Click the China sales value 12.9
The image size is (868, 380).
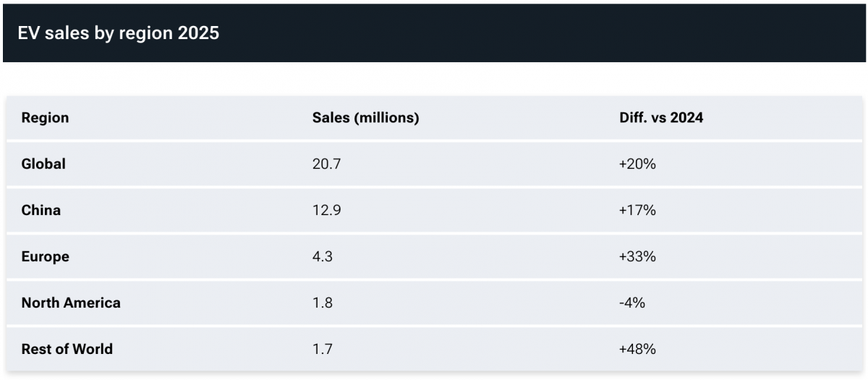[x=326, y=211]
